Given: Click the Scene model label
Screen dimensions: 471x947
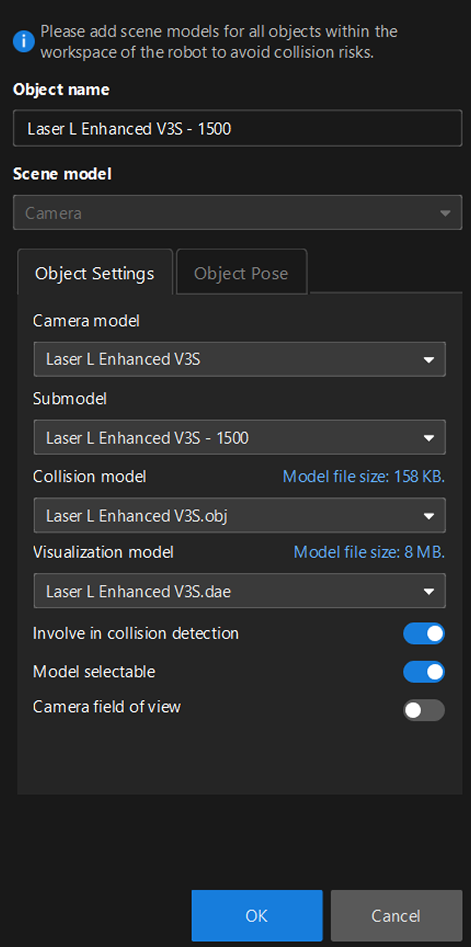Looking at the screenshot, I should pos(62,174).
